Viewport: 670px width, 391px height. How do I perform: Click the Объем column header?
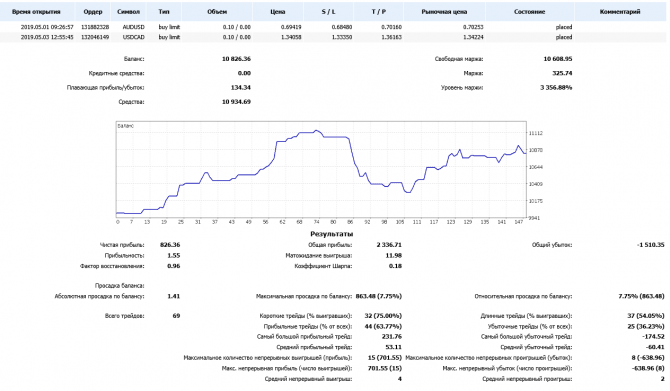217,12
